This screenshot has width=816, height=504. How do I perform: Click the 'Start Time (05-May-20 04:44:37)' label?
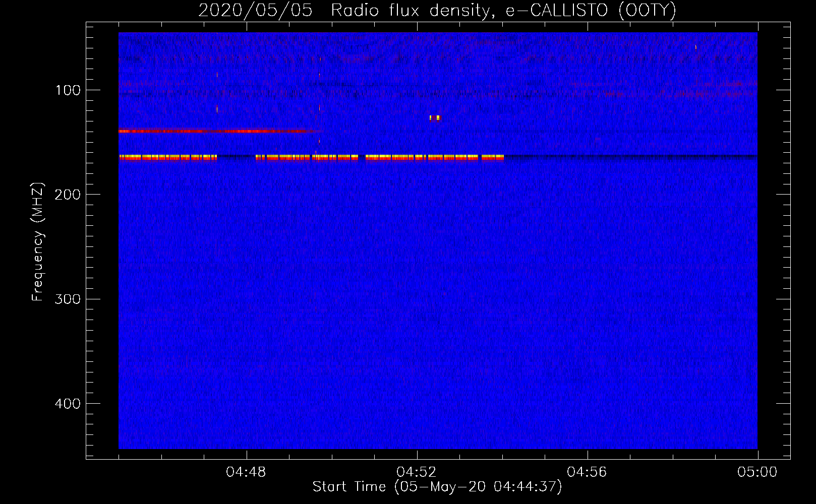pyautogui.click(x=437, y=487)
